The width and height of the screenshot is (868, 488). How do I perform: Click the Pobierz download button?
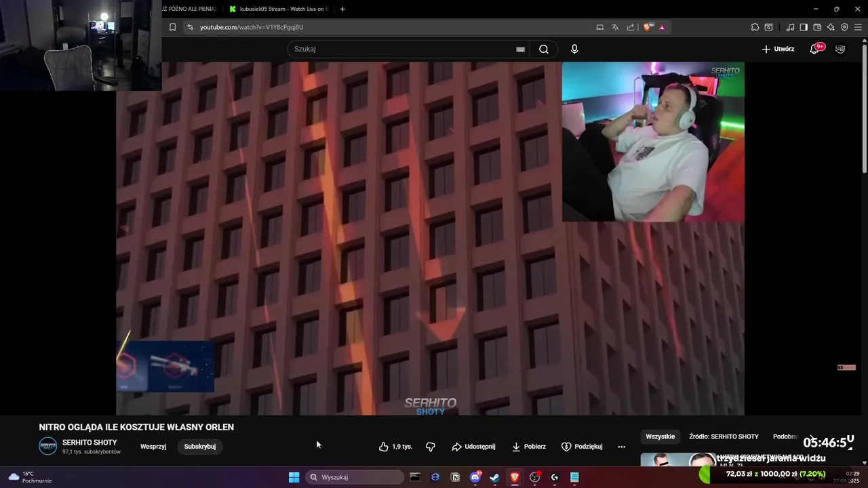[528, 447]
